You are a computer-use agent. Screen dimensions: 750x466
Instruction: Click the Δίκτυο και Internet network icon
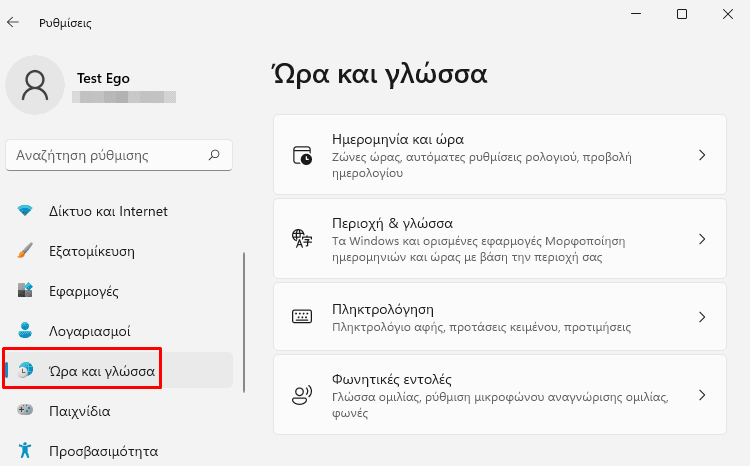(25, 211)
